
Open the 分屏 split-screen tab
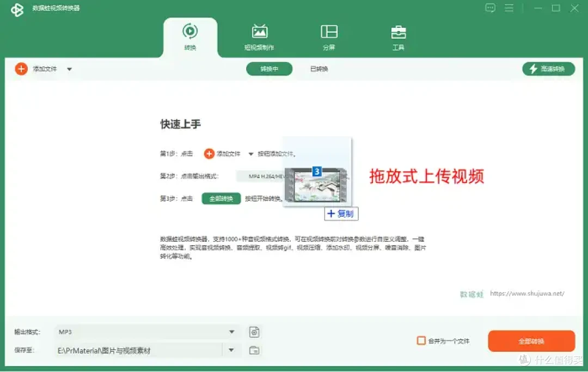pos(329,37)
